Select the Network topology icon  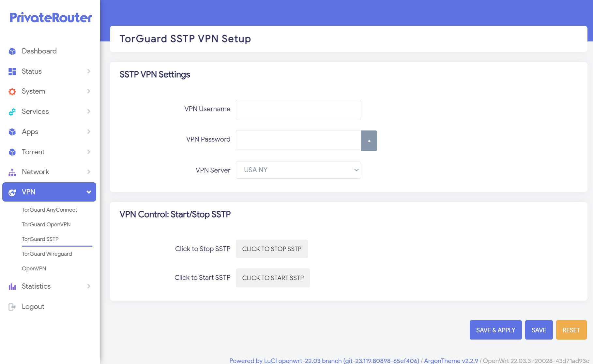12,172
